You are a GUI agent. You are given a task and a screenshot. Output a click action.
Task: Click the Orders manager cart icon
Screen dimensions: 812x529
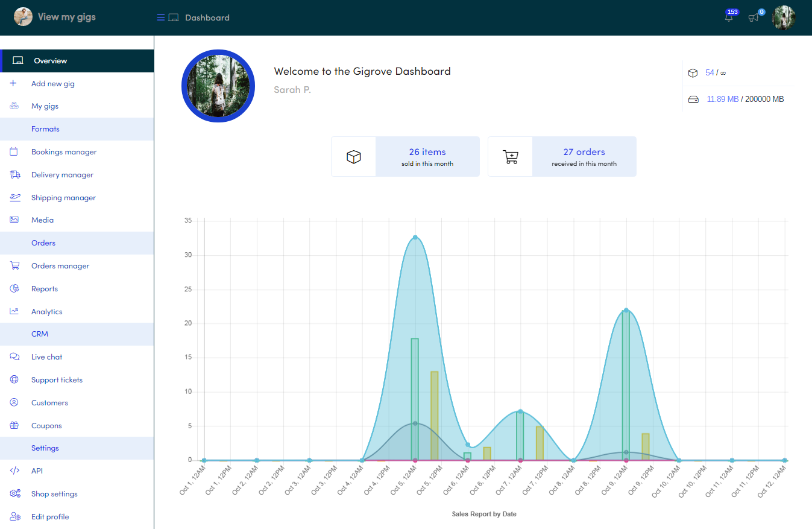tap(14, 266)
